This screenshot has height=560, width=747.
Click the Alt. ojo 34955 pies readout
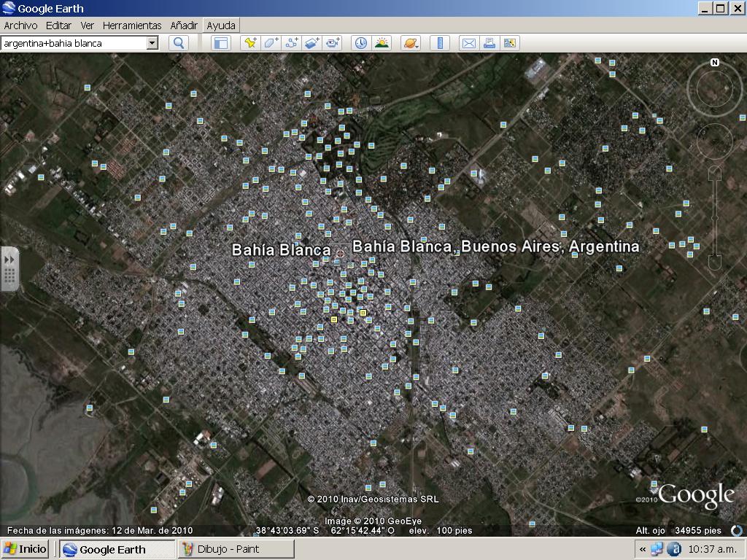(x=678, y=531)
